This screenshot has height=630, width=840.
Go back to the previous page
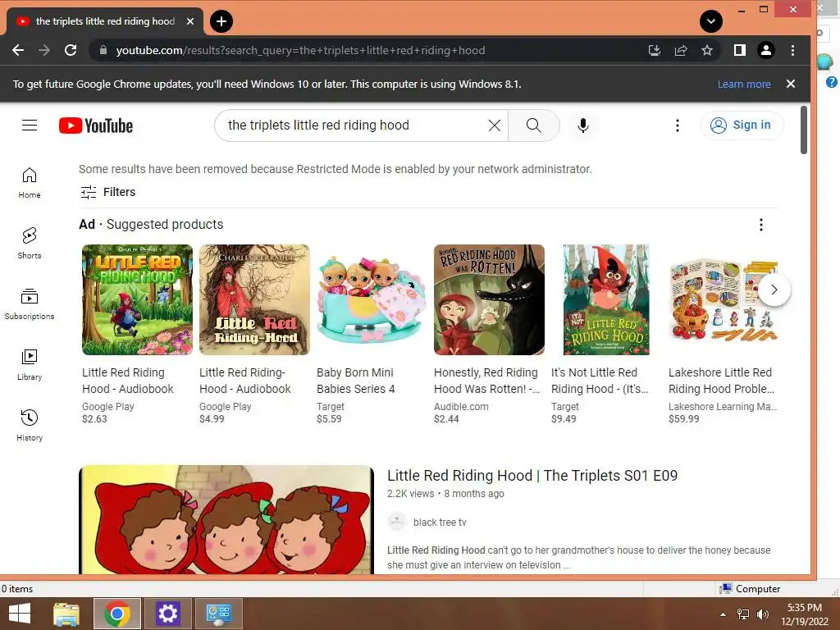pos(18,50)
